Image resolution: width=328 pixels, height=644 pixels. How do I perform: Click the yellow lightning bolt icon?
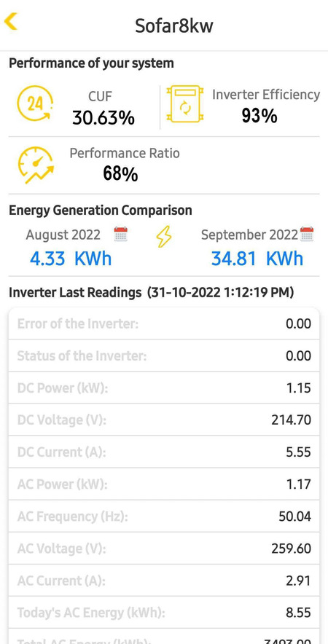point(163,237)
